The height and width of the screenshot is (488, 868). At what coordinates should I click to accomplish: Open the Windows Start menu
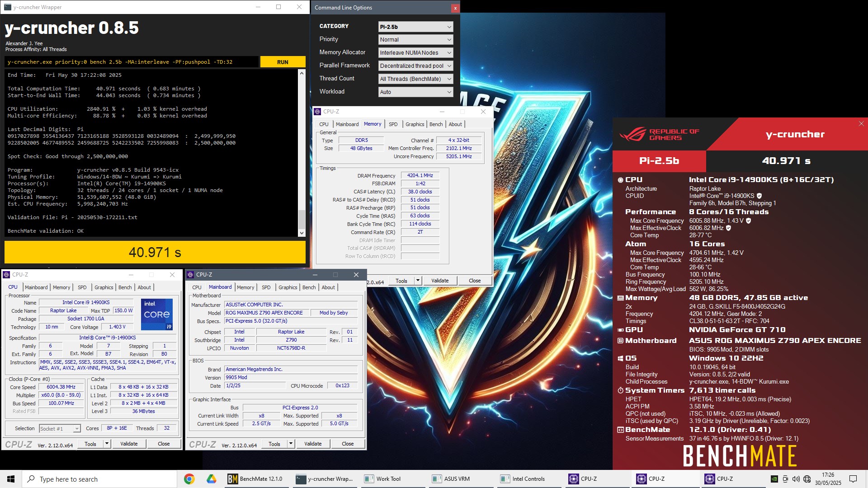click(11, 479)
